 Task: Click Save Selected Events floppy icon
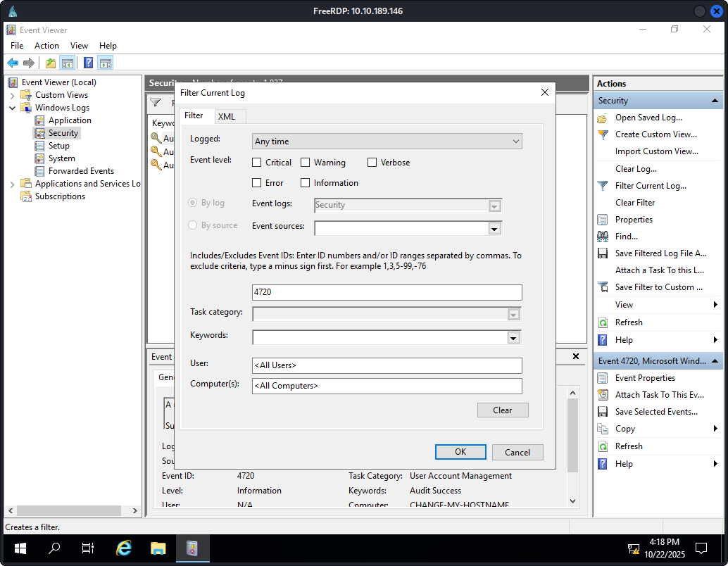[603, 412]
